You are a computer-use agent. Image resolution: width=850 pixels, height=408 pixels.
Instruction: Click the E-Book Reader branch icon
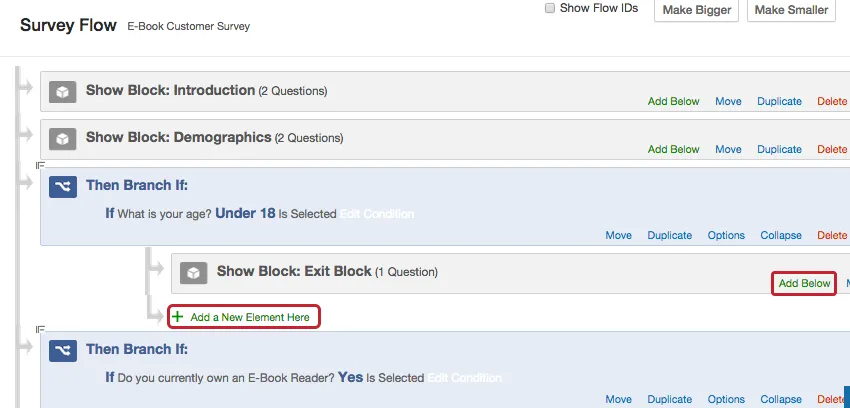point(63,351)
